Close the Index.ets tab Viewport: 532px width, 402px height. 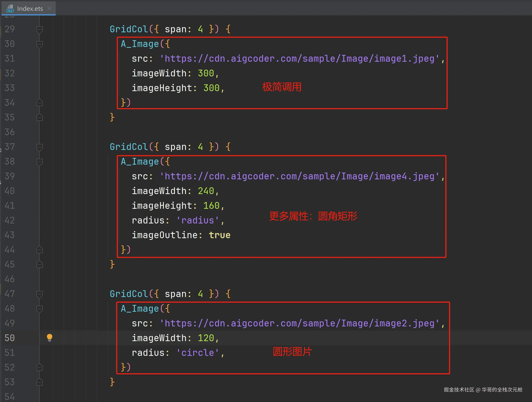(x=49, y=9)
